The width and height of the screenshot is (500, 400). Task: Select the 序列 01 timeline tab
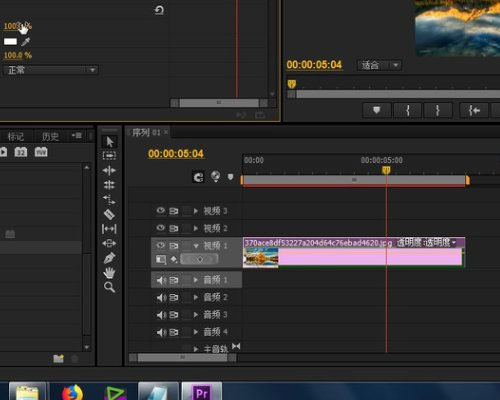146,133
